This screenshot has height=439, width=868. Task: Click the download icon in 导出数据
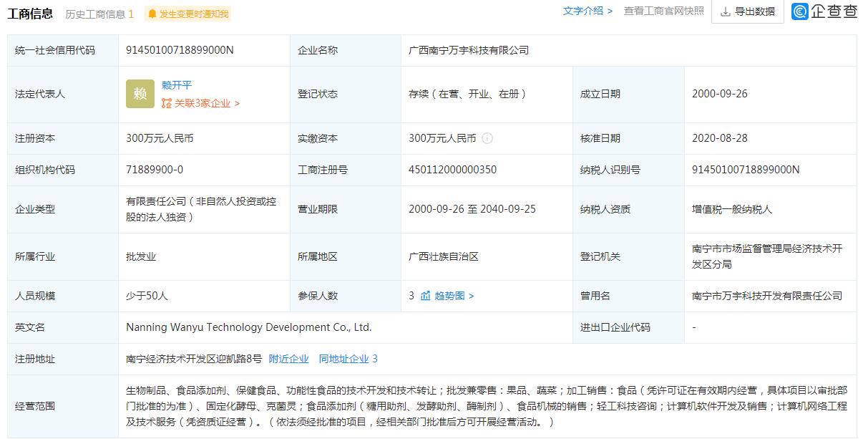[726, 11]
